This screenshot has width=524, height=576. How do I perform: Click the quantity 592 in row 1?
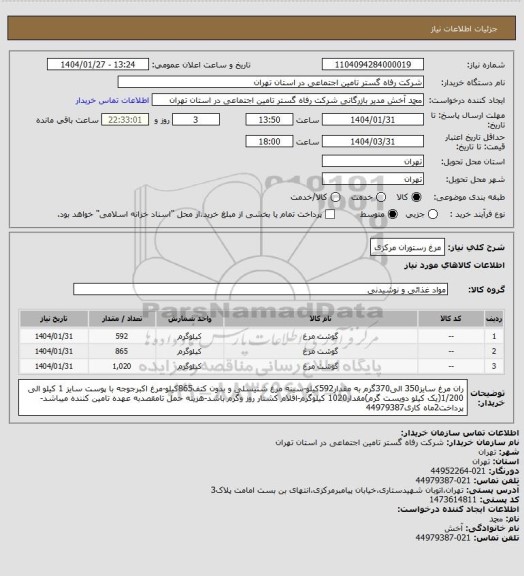(x=122, y=336)
